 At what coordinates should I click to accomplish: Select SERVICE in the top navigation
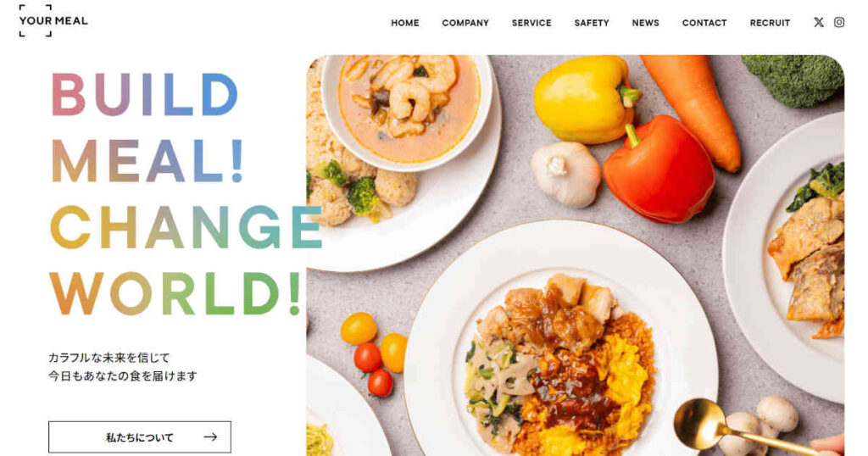point(531,23)
